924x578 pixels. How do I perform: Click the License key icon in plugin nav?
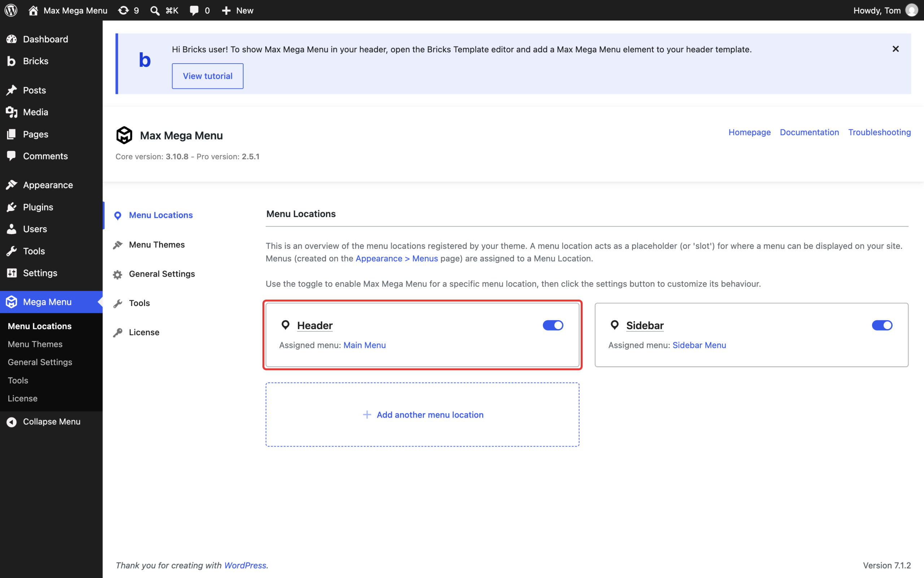click(118, 333)
